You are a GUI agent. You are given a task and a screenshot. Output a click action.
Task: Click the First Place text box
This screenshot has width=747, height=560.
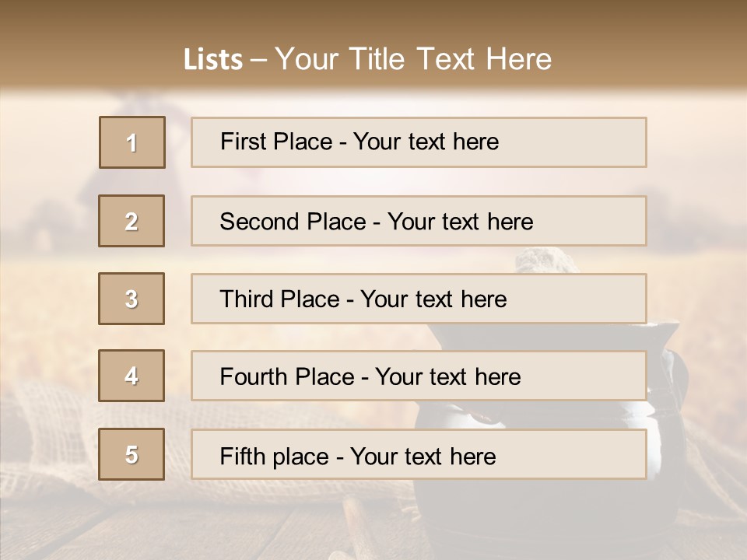[x=419, y=142]
